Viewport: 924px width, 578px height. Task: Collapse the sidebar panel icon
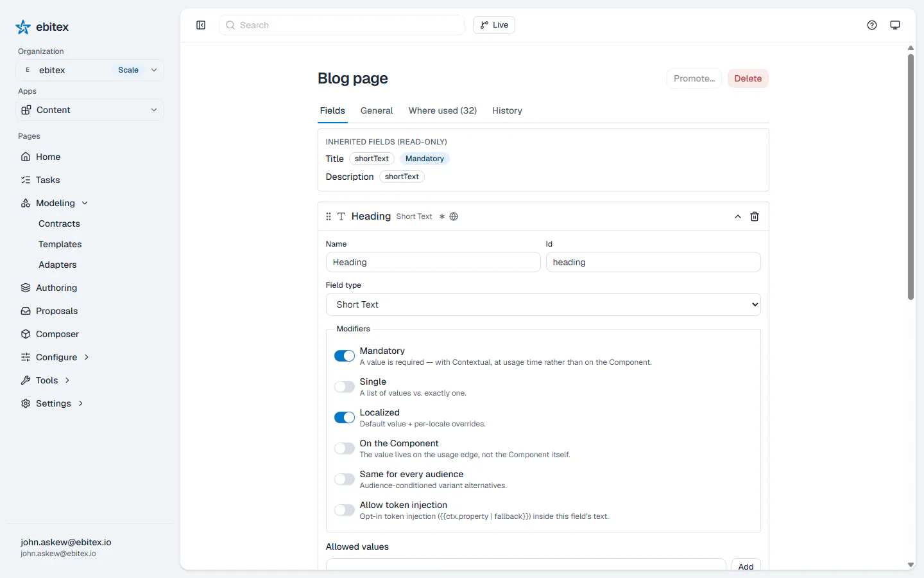[x=201, y=25]
